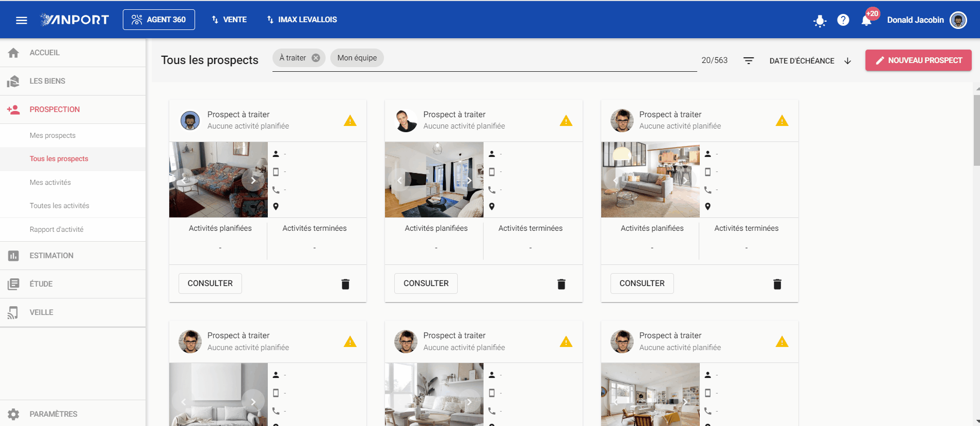Show next photo of the patterned-bedspread bedroom

point(253,180)
